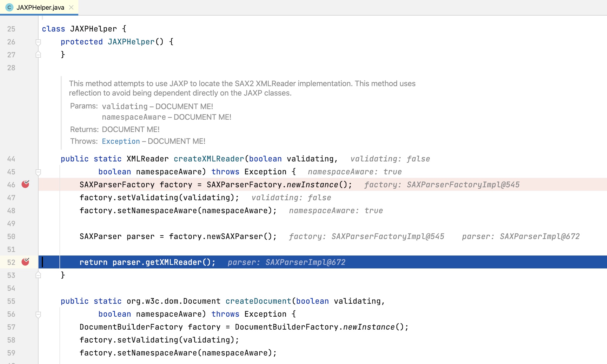Image resolution: width=607 pixels, height=364 pixels.
Task: Collapse the createDocument method fold at line 56
Action: (x=38, y=314)
